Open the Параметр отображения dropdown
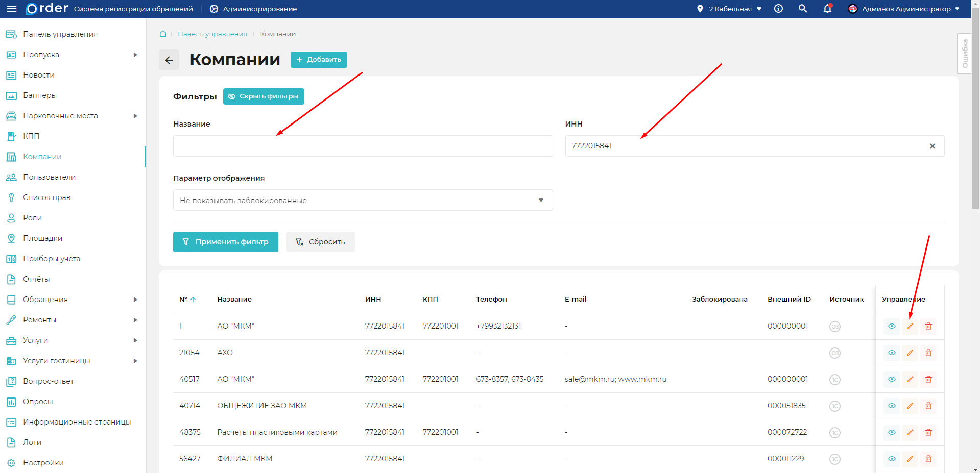The image size is (980, 473). pos(363,200)
